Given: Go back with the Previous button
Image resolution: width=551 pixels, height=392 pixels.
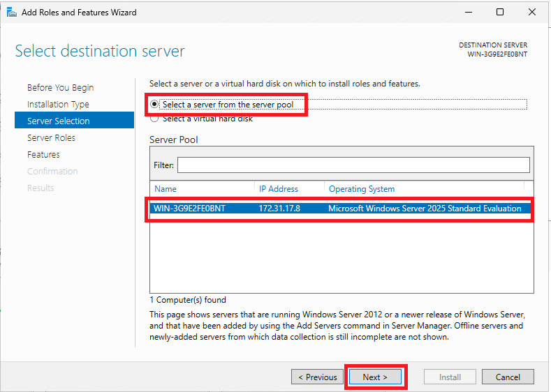Looking at the screenshot, I should pyautogui.click(x=317, y=377).
